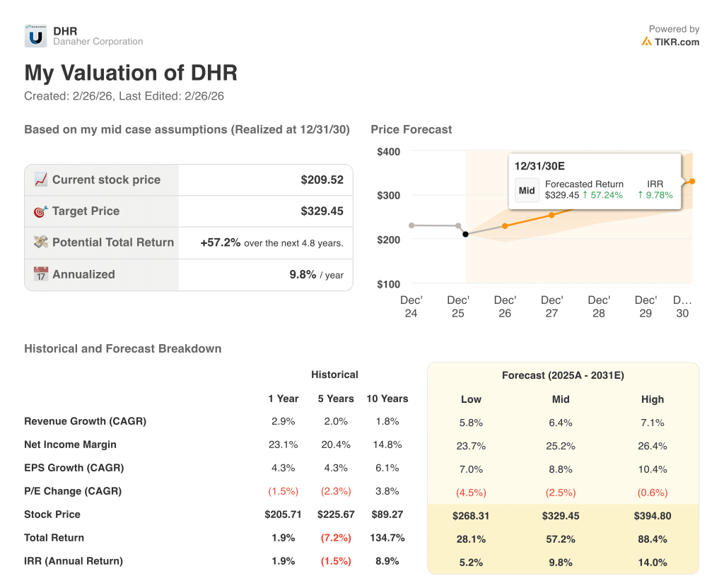This screenshot has width=724, height=588.
Task: Select the calendar icon next to Annualized
Action: [41, 274]
